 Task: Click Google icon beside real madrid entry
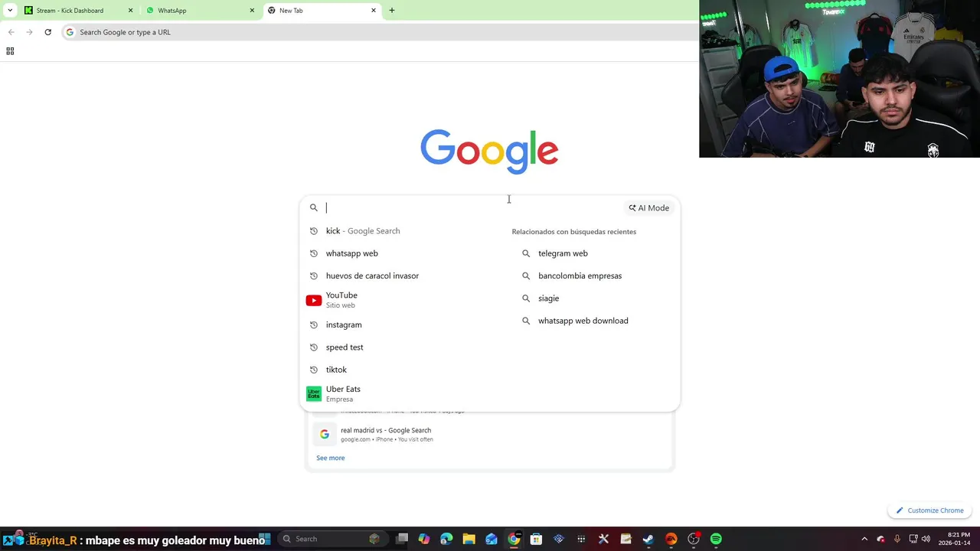pos(325,434)
